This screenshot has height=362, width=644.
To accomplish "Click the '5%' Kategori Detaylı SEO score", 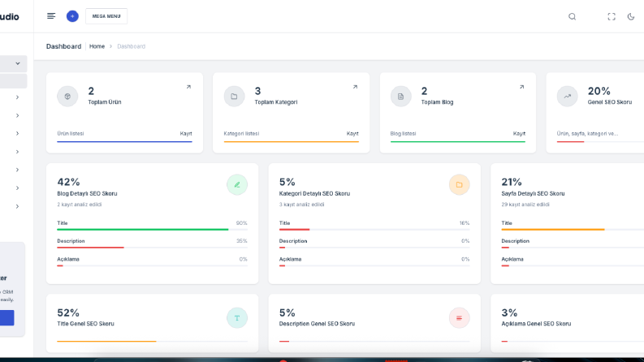I will [x=287, y=182].
